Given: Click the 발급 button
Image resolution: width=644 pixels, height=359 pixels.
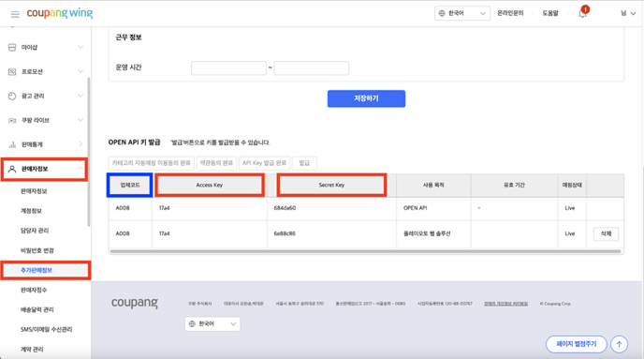Looking at the screenshot, I should (304, 163).
